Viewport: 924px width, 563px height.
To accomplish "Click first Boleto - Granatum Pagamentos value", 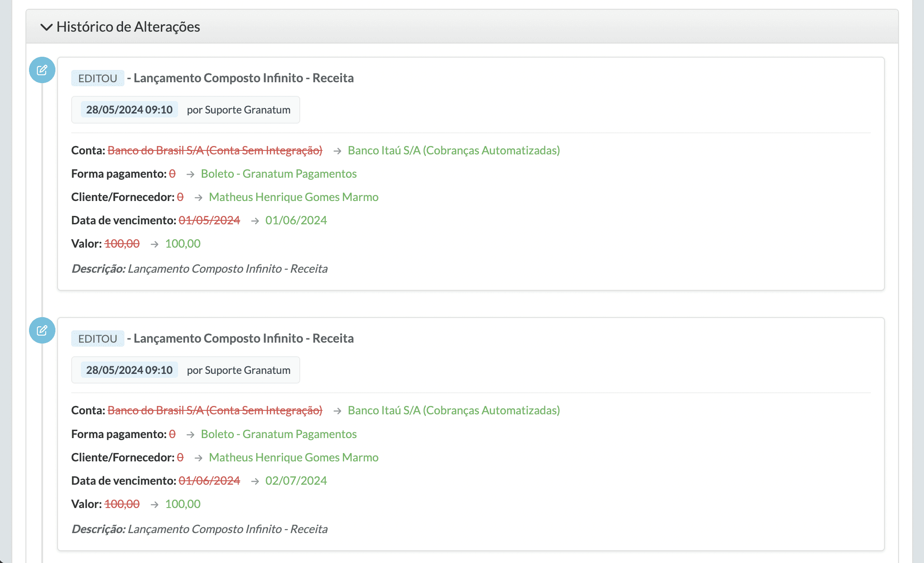I will click(279, 174).
